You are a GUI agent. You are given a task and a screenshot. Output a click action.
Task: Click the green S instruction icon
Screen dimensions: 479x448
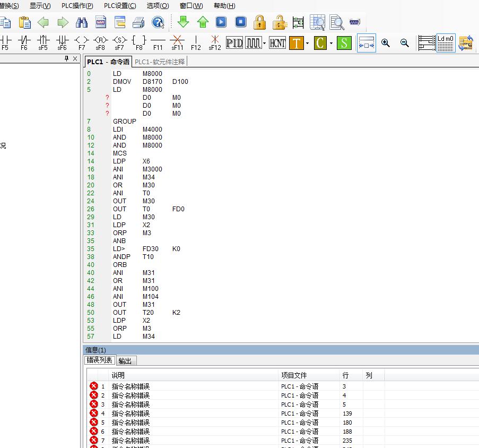point(344,43)
